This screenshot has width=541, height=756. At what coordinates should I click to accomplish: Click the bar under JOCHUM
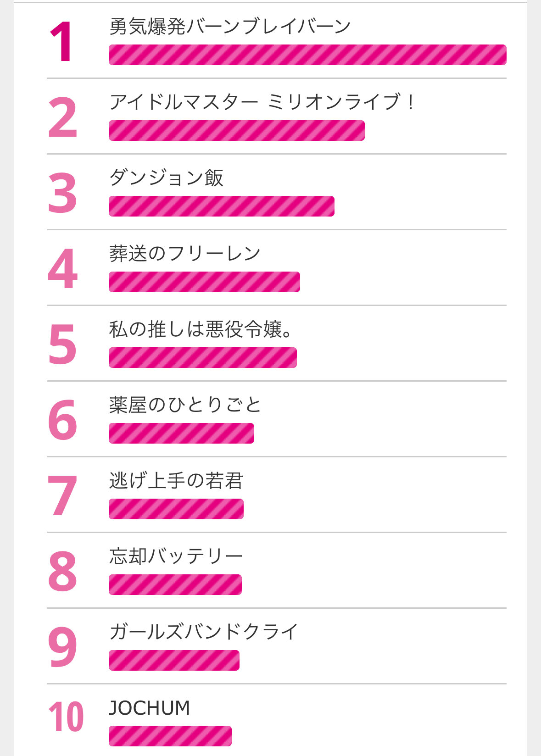click(x=170, y=736)
